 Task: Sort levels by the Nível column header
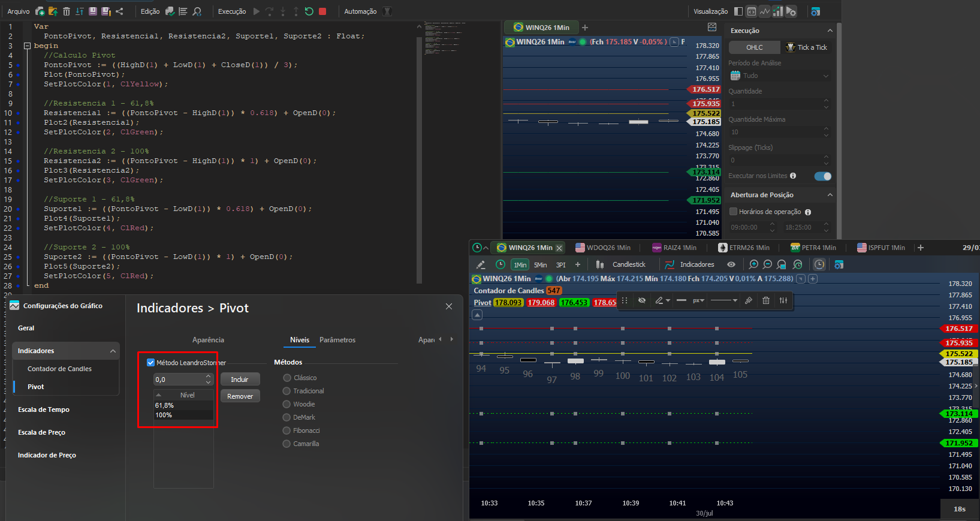[183, 395]
